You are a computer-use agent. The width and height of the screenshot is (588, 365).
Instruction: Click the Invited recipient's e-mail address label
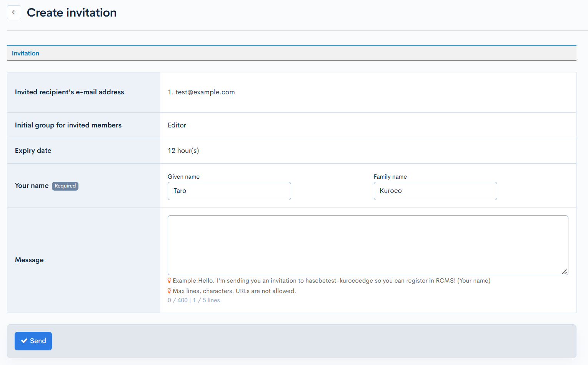click(x=70, y=92)
